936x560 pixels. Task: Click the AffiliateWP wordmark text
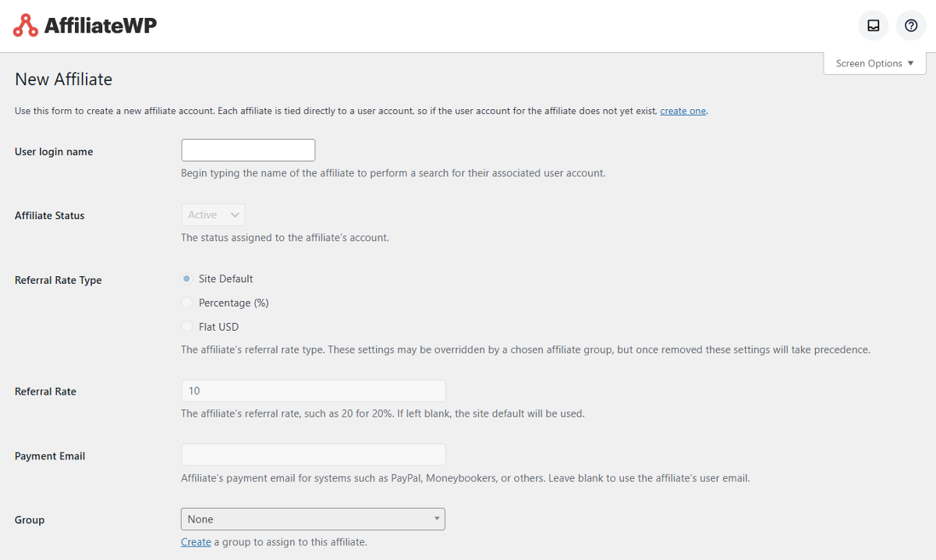tap(100, 26)
